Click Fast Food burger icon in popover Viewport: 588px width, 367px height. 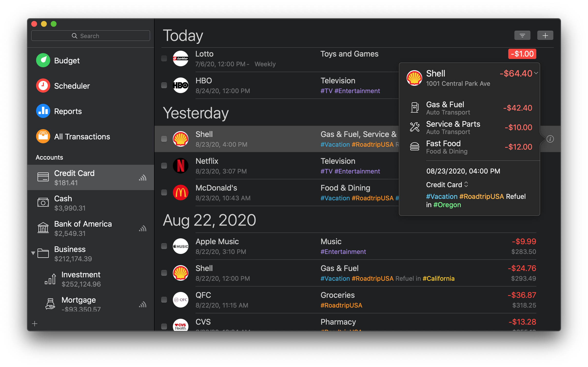(x=414, y=146)
